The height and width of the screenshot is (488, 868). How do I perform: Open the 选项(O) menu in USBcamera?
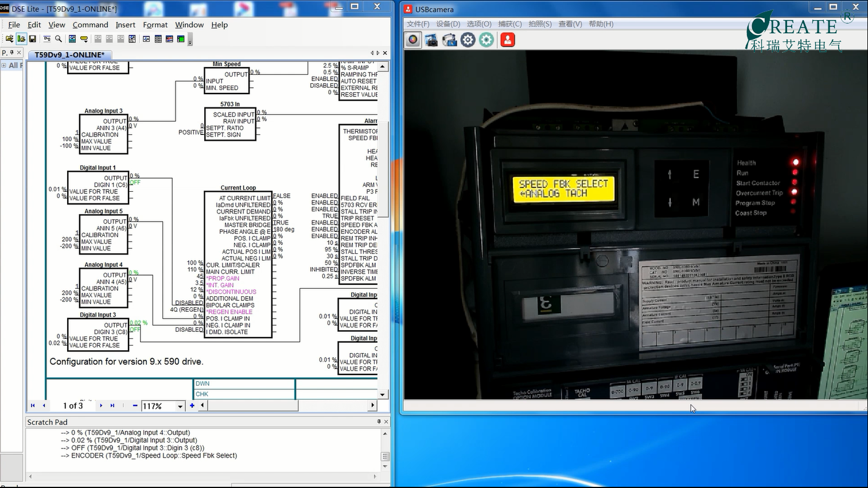point(479,24)
